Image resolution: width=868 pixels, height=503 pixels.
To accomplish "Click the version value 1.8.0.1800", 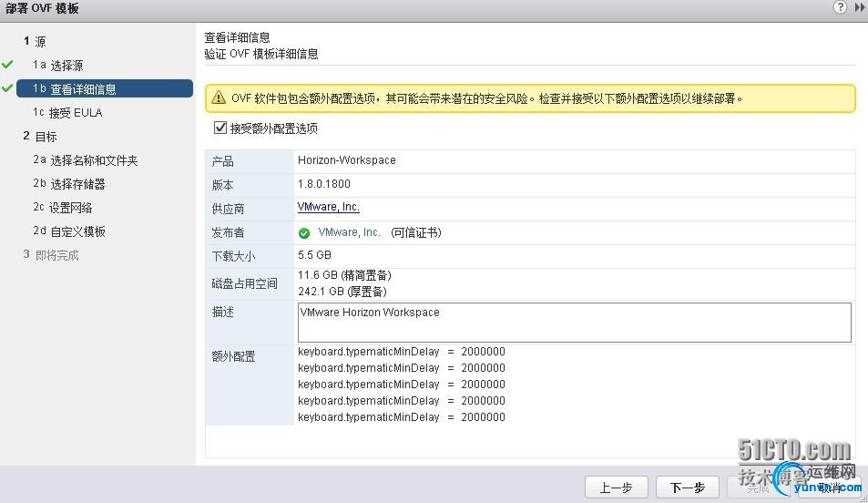I will click(x=324, y=184).
